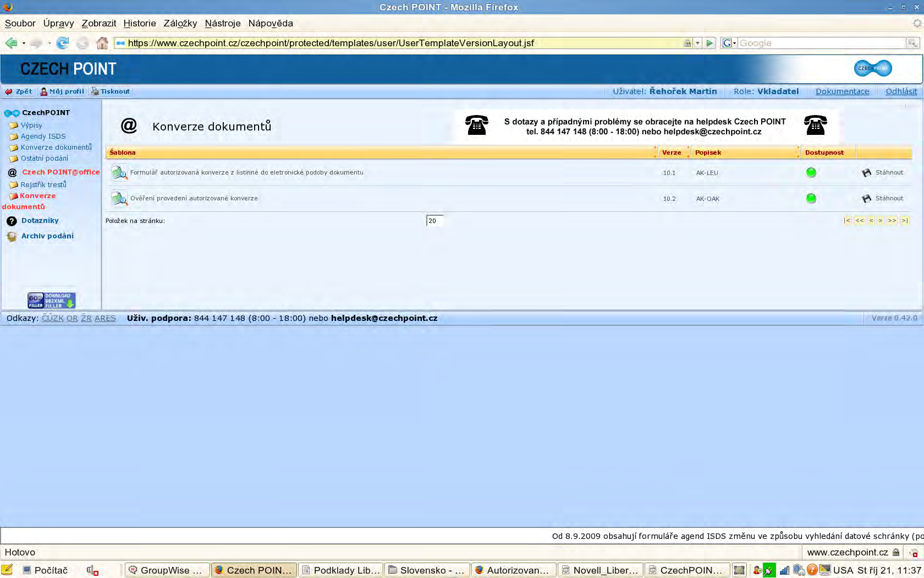This screenshot has width=924, height=578.
Task: Open the Nástroje menu
Action: coord(222,23)
